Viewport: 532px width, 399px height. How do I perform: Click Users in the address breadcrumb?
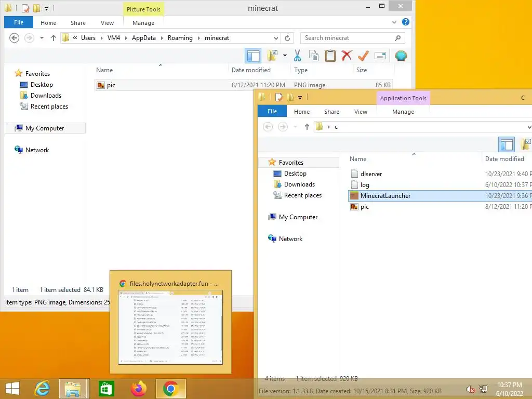point(88,38)
